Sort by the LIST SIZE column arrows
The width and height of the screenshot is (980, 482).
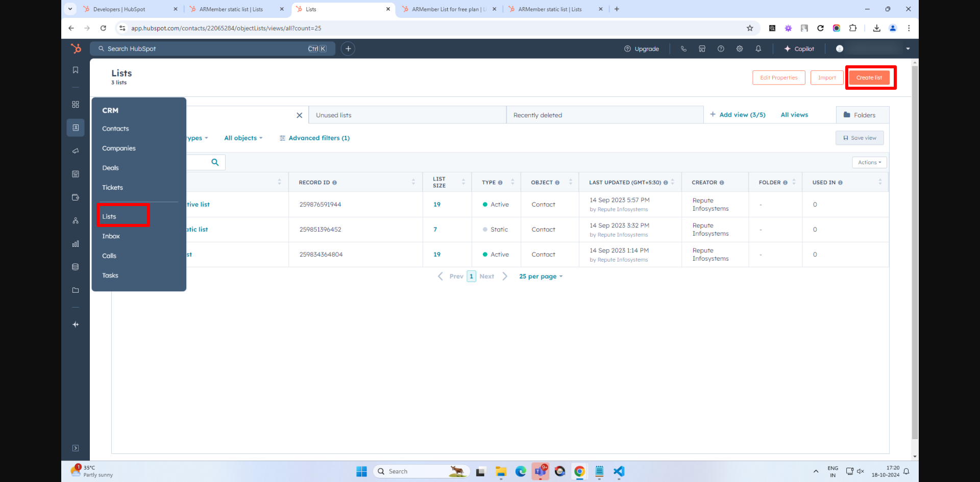[x=463, y=182]
